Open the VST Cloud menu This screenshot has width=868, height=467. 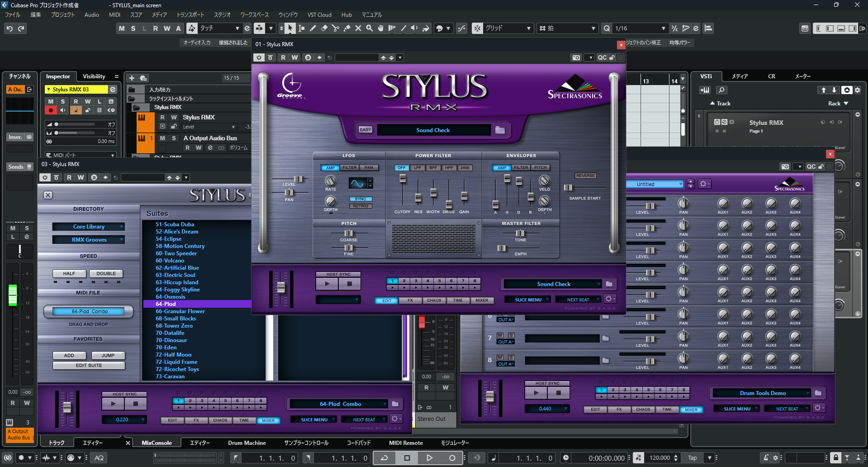point(319,15)
